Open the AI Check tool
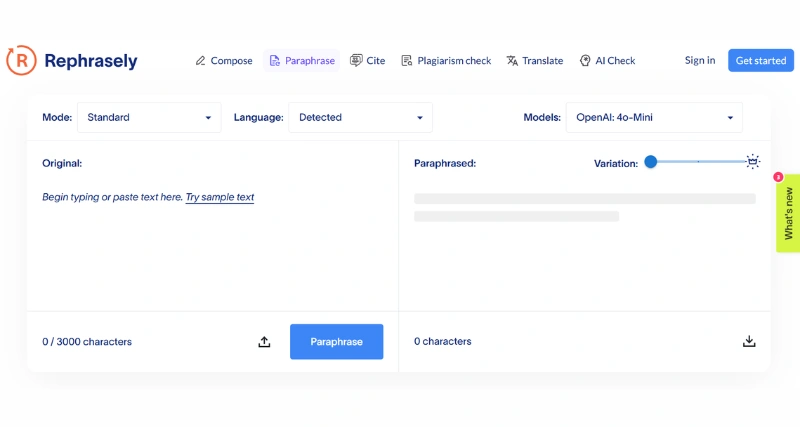Screen dimensions: 800x427 [607, 61]
